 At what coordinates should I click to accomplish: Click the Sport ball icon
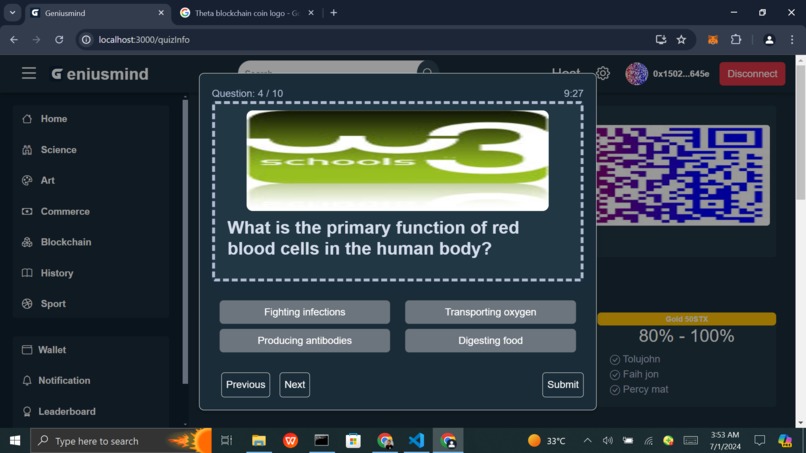(27, 304)
